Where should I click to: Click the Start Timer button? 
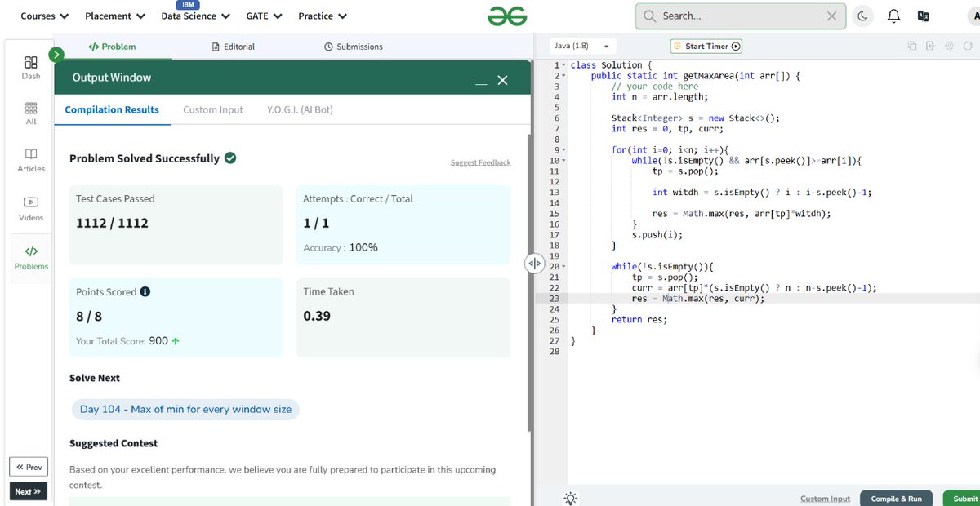[706, 47]
